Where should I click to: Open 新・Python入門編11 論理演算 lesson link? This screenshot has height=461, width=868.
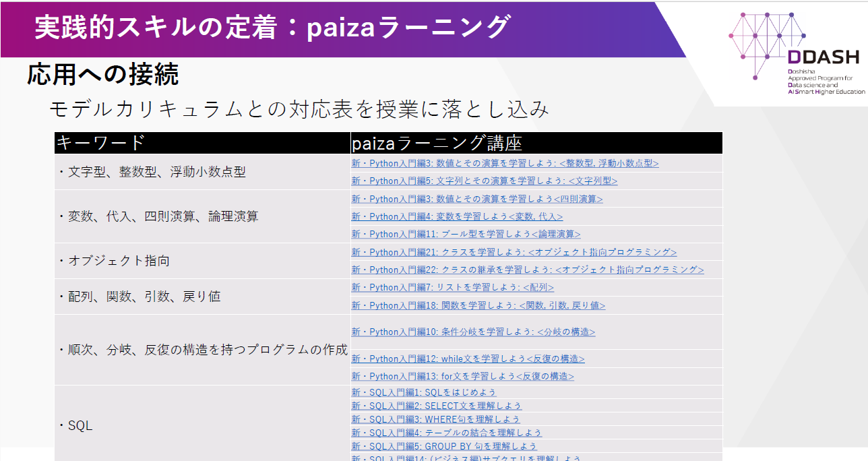point(464,234)
